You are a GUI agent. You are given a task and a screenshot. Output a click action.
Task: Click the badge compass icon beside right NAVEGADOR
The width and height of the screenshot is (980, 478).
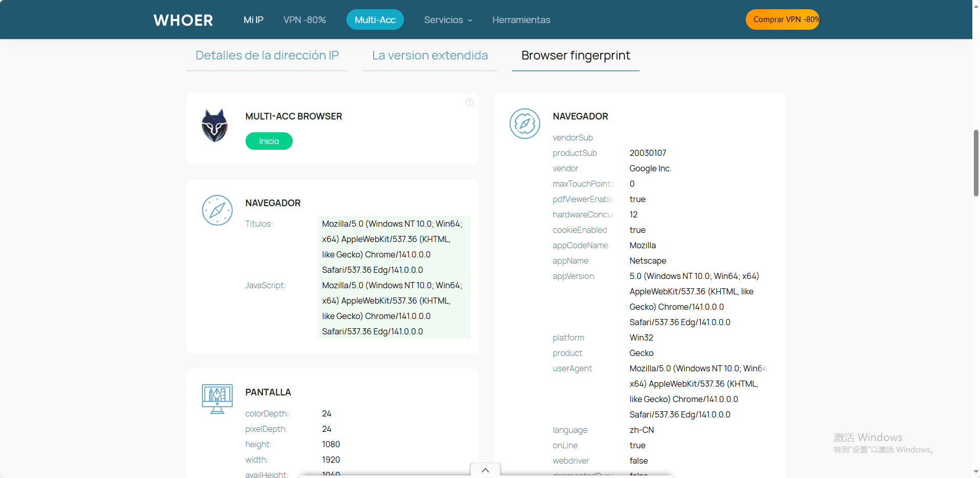(x=524, y=124)
